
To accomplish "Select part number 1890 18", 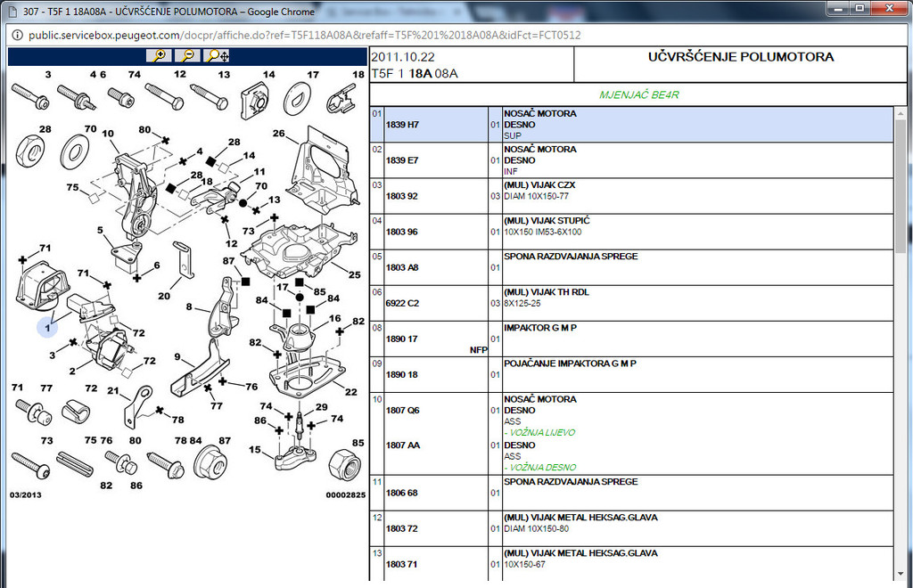I will click(402, 375).
